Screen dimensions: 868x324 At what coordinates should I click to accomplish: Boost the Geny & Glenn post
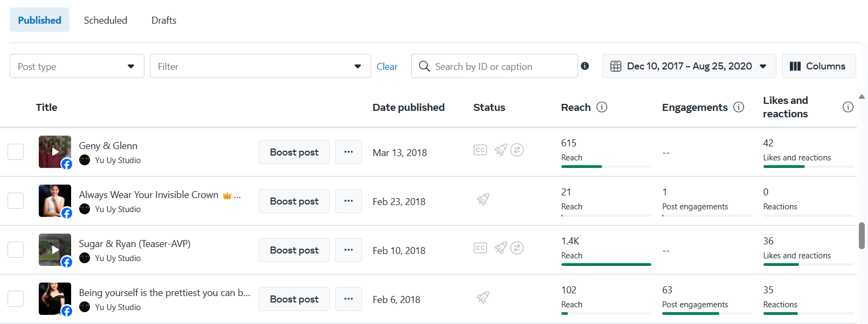[x=294, y=152]
